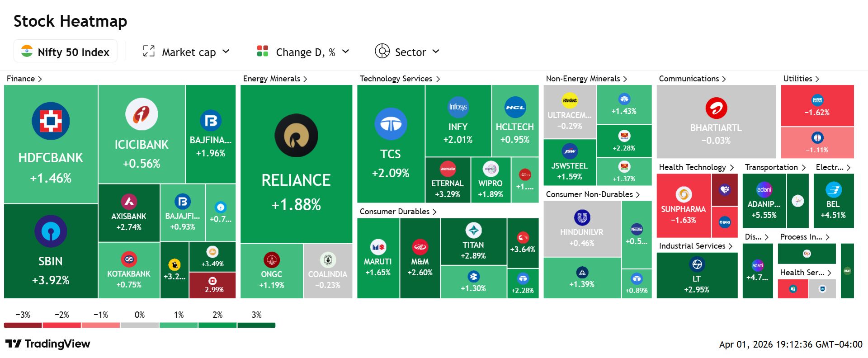Click the Kotak Bank logo
Image resolution: width=868 pixels, height=358 pixels.
pos(129,259)
